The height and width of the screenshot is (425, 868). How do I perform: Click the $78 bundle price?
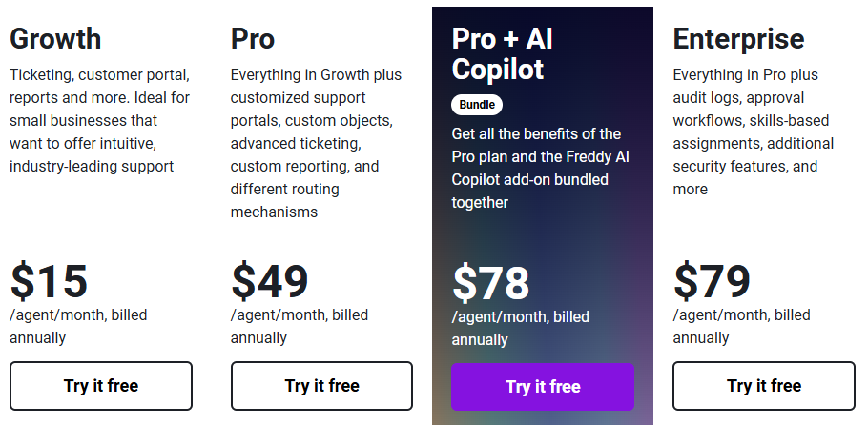coord(490,283)
